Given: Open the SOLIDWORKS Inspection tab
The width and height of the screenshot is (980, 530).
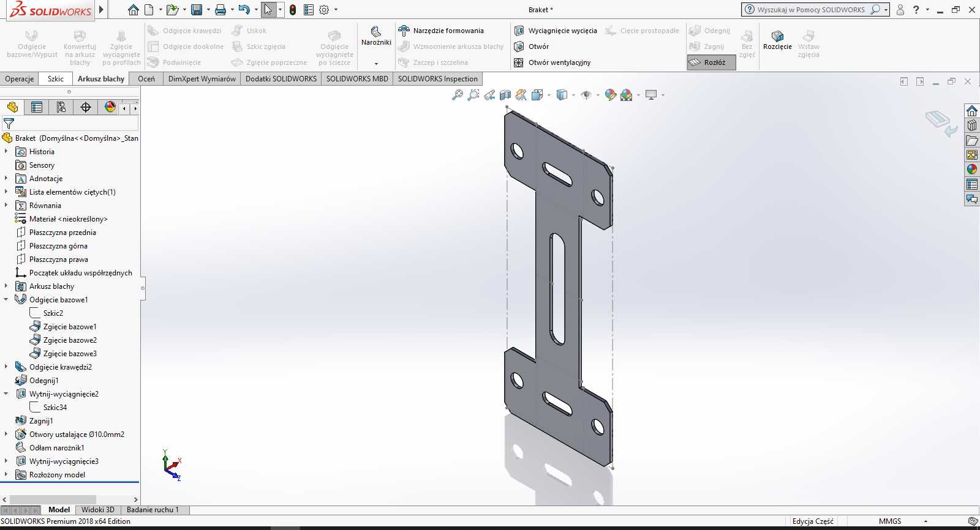Looking at the screenshot, I should pos(438,79).
